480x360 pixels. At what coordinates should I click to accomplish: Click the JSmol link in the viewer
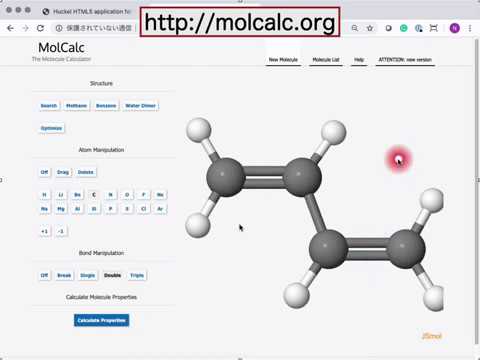[x=431, y=336]
